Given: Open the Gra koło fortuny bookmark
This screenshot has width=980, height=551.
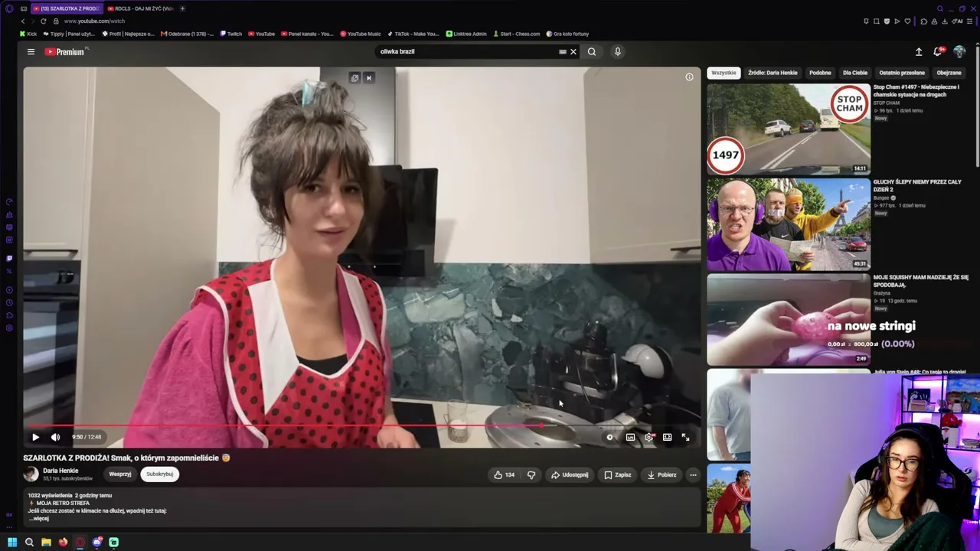Looking at the screenshot, I should pos(567,34).
